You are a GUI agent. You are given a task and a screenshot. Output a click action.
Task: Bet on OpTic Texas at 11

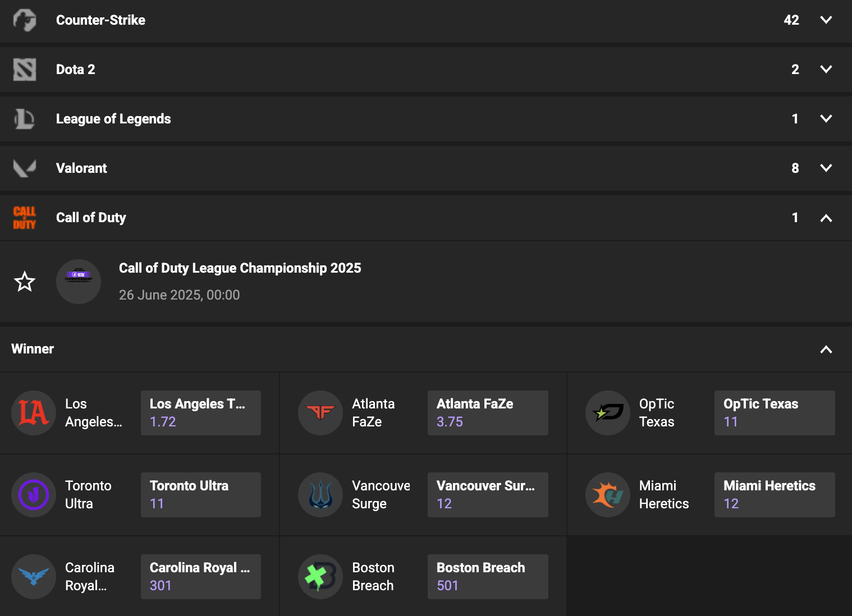point(775,413)
